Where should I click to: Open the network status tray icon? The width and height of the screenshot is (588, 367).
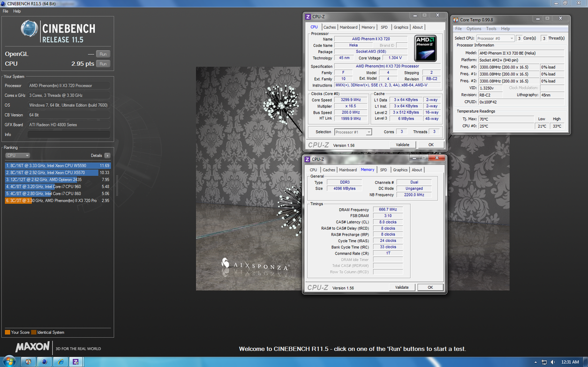(x=544, y=362)
